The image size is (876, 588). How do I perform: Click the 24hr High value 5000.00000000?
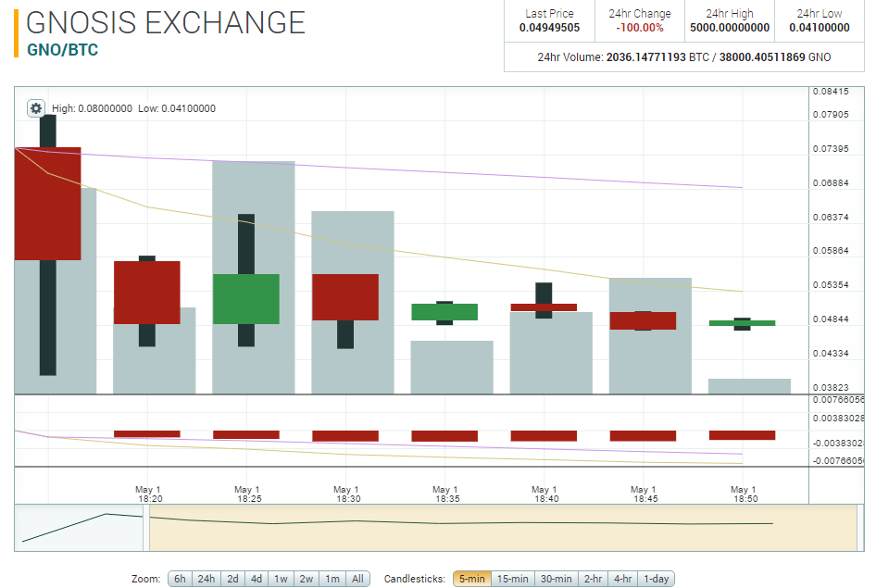[x=730, y=28]
